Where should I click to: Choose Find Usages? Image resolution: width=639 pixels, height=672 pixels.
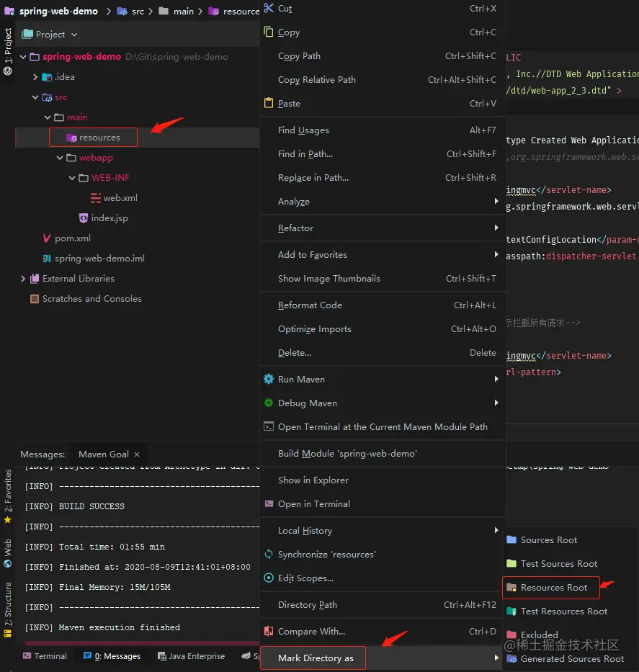(383, 130)
